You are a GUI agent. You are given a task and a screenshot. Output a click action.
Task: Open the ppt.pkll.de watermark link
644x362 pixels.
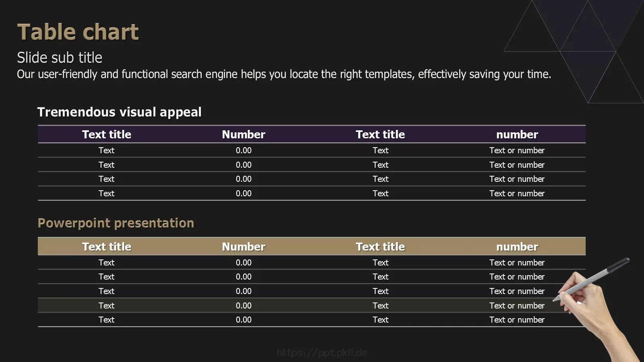tap(322, 353)
